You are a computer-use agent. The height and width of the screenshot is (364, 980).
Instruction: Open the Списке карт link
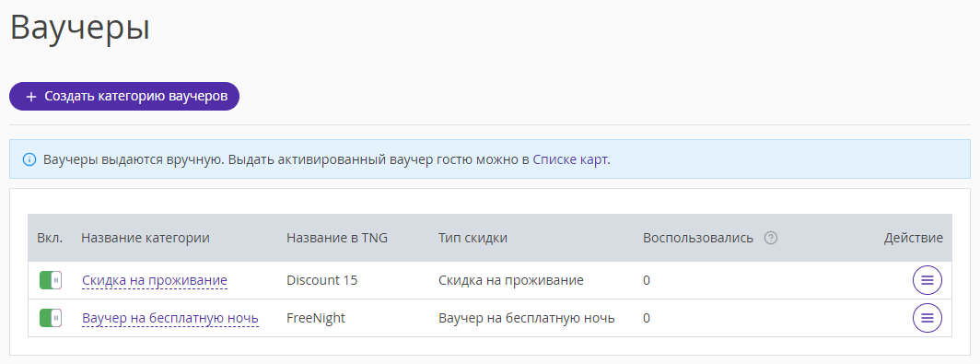[x=570, y=159]
